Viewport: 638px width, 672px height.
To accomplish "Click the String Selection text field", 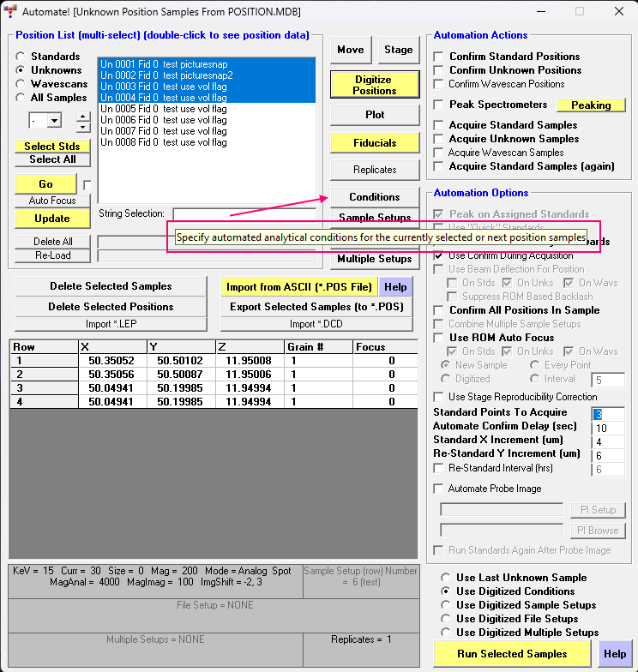I will pos(244,213).
